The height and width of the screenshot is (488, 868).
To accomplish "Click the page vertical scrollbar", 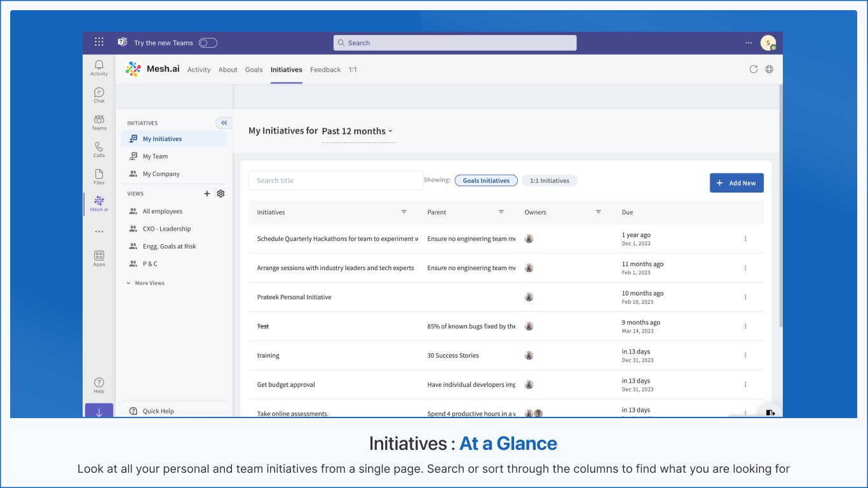I will pos(780,207).
